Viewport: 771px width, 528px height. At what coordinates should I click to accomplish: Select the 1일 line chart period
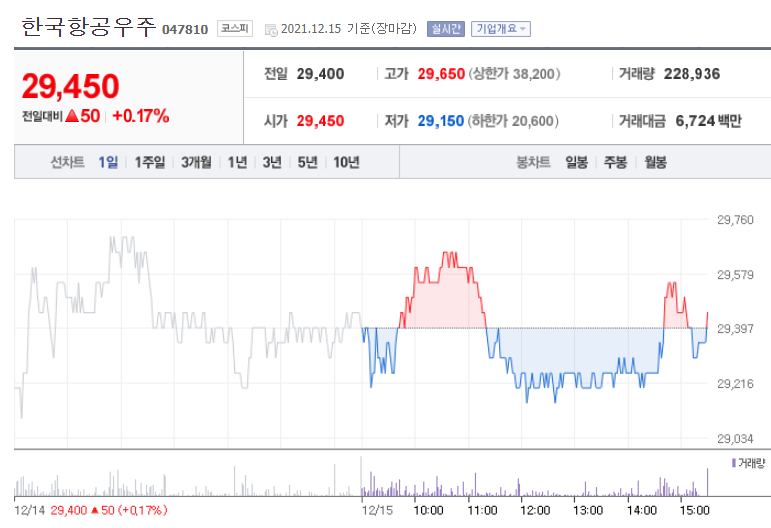pyautogui.click(x=108, y=162)
